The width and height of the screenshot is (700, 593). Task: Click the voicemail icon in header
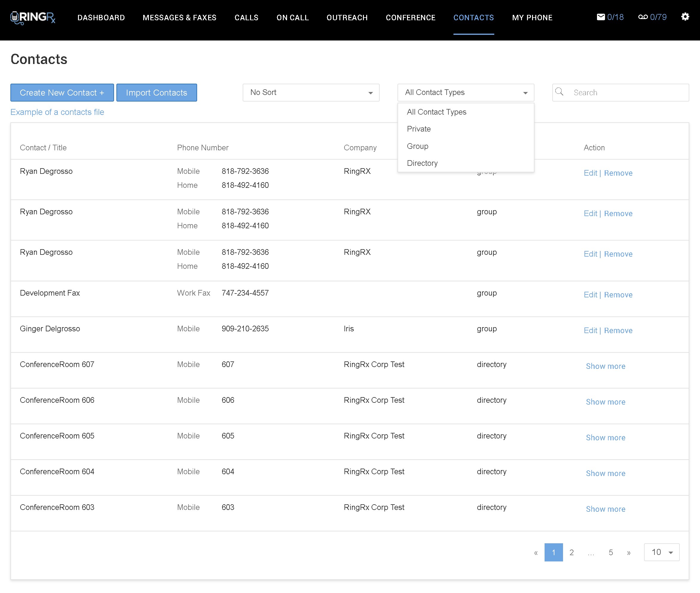tap(643, 17)
